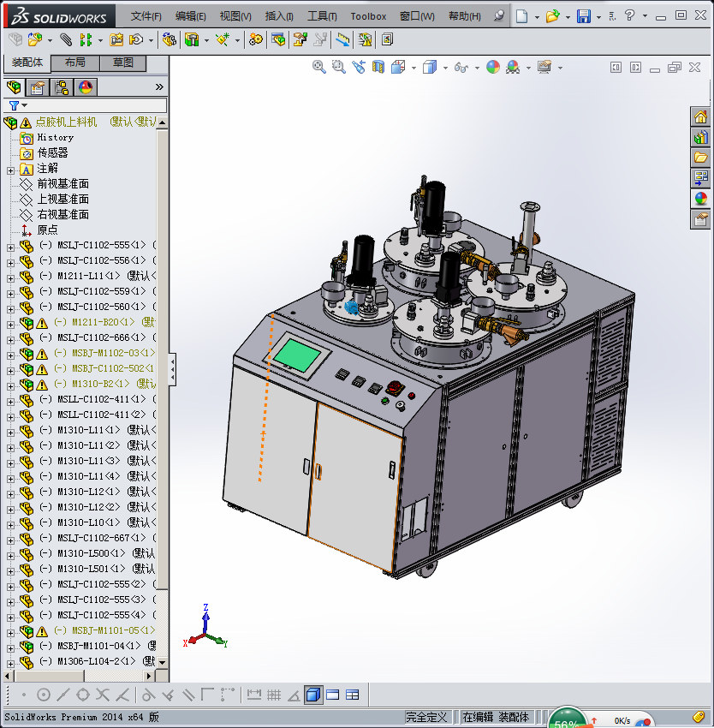The image size is (714, 728).
Task: Open the Display Style dropdown arrow
Action: pos(445,69)
